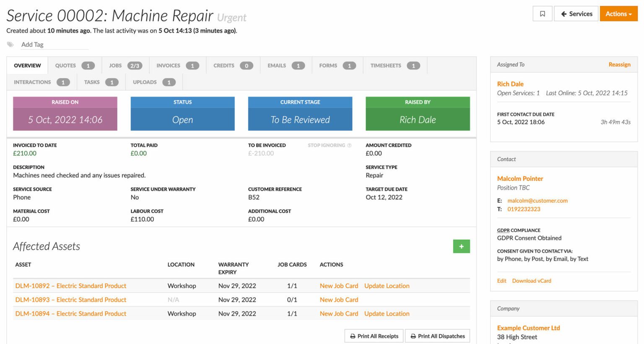644x344 pixels.
Task: Expand job cards for asset DLM-10892
Action: [x=293, y=286]
